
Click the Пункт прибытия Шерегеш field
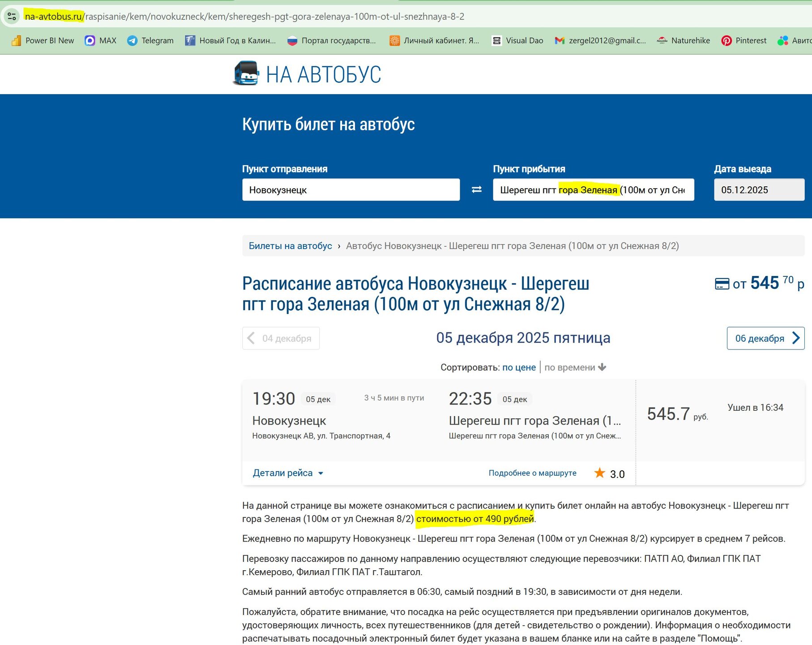tap(593, 190)
